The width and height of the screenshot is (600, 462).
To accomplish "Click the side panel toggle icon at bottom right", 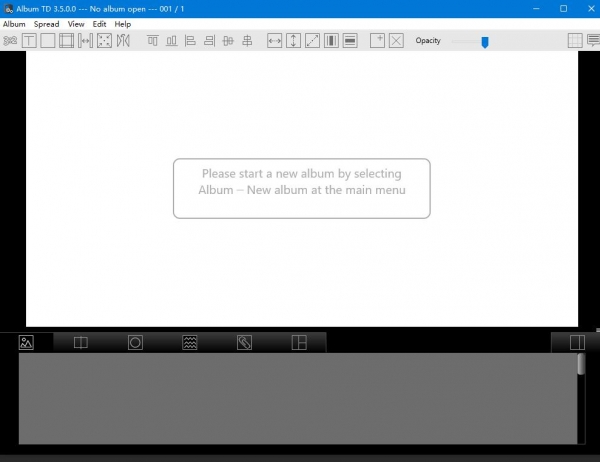I will 577,343.
